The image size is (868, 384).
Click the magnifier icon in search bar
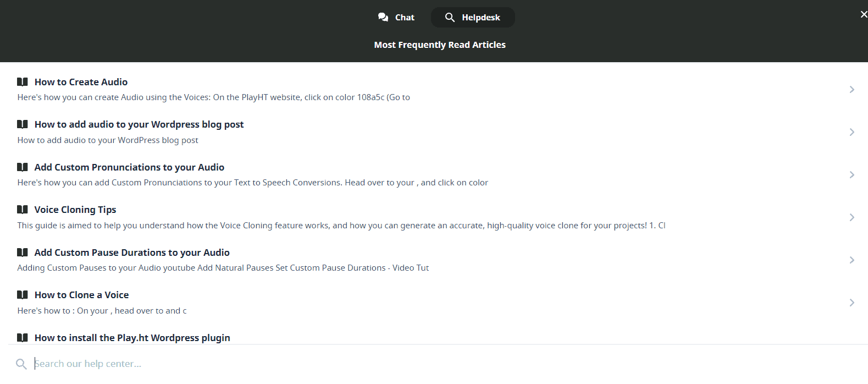point(21,364)
